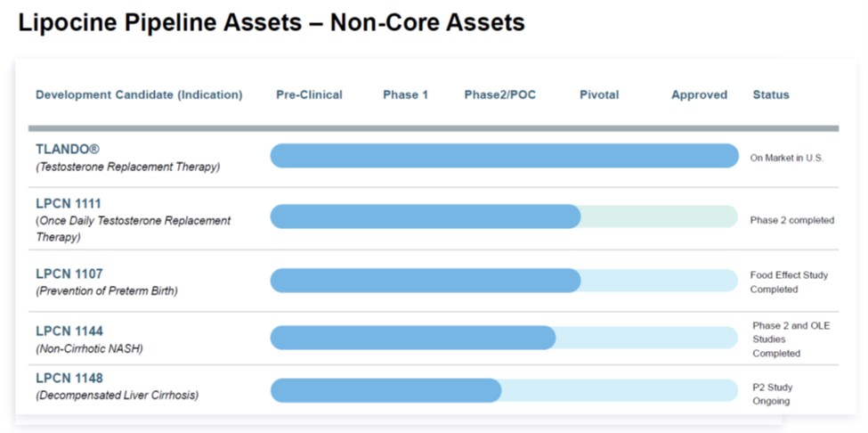Image resolution: width=868 pixels, height=433 pixels.
Task: Click the 'Phase 2 completed' status text
Action: pyautogui.click(x=791, y=220)
